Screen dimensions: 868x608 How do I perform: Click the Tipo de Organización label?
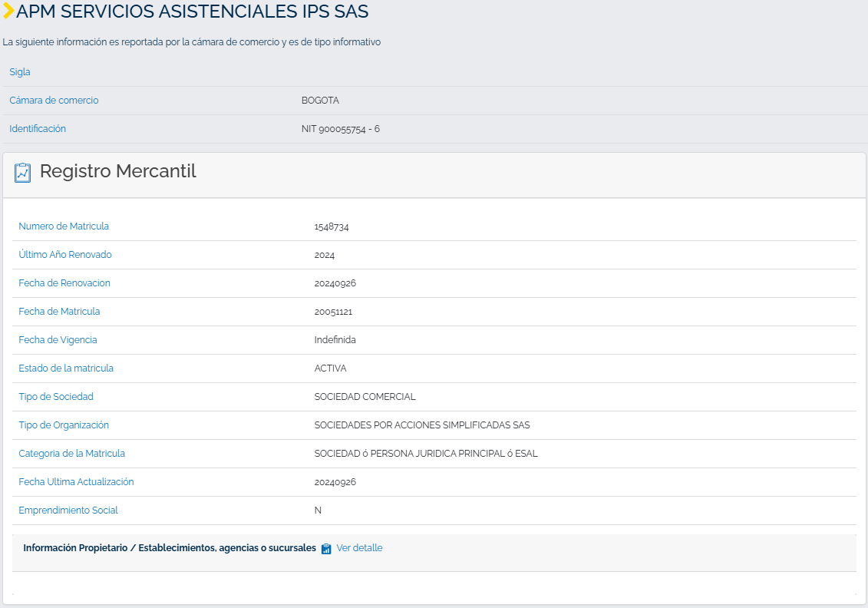click(x=64, y=425)
